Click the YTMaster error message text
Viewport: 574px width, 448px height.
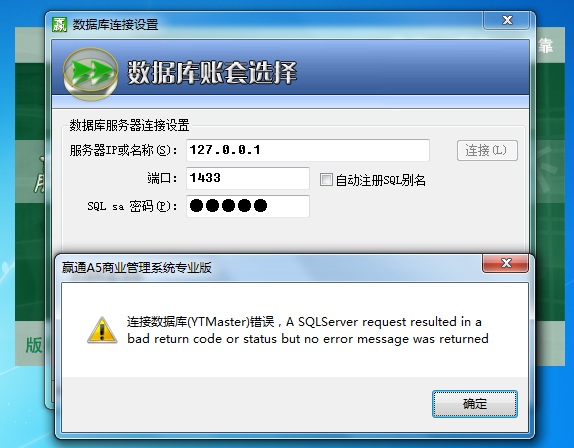click(308, 330)
